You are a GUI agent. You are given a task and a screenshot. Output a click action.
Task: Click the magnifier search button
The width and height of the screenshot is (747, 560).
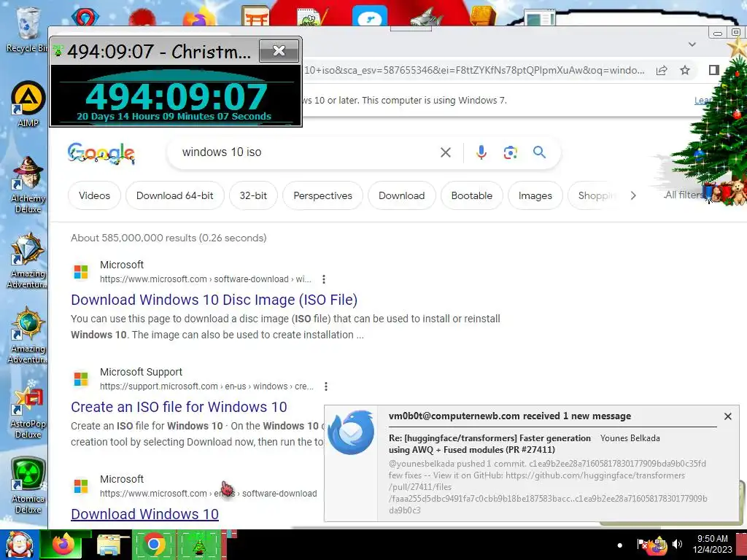pos(539,152)
